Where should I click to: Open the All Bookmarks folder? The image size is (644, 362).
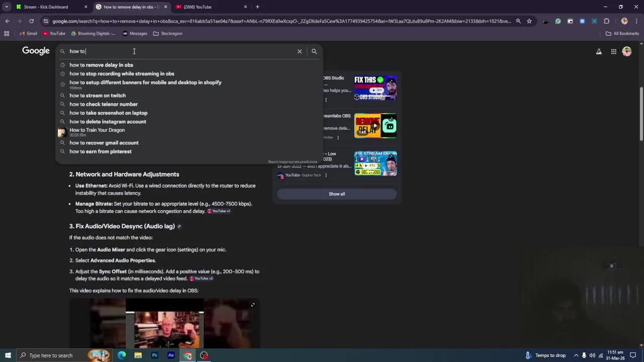622,34
